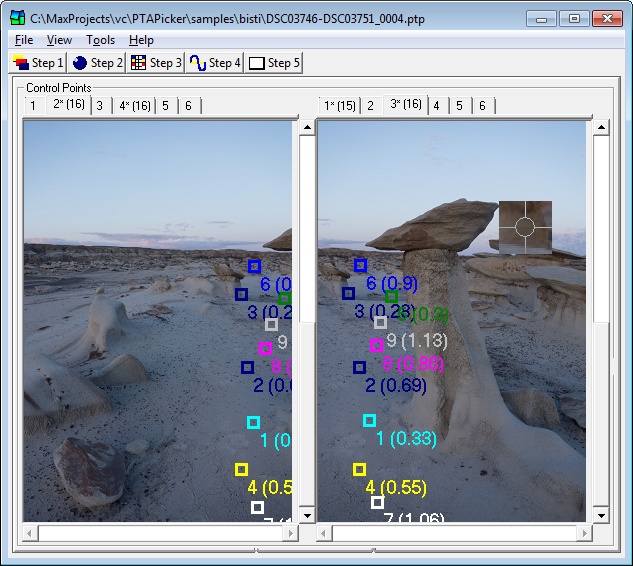The width and height of the screenshot is (633, 566).
Task: Select tab 3* (16) in right pane
Action: coord(405,104)
